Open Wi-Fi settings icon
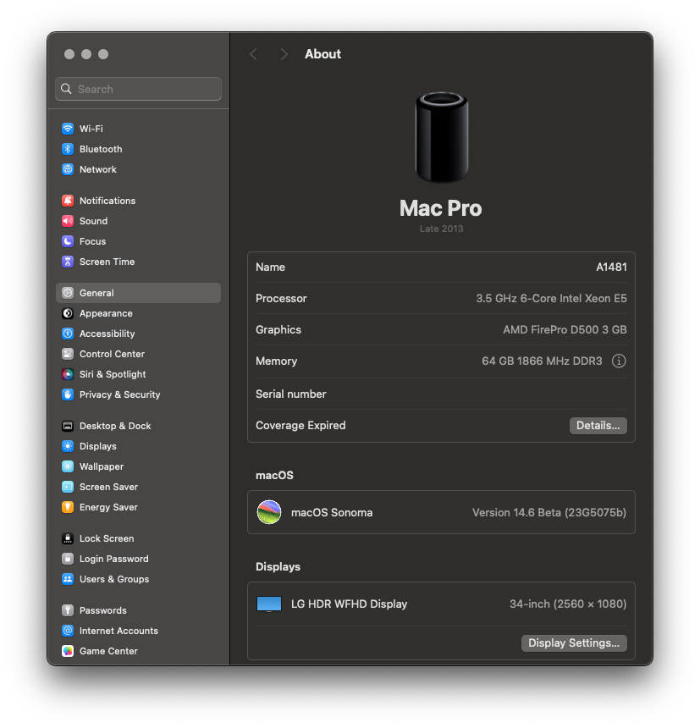The height and width of the screenshot is (728, 700). (x=68, y=129)
